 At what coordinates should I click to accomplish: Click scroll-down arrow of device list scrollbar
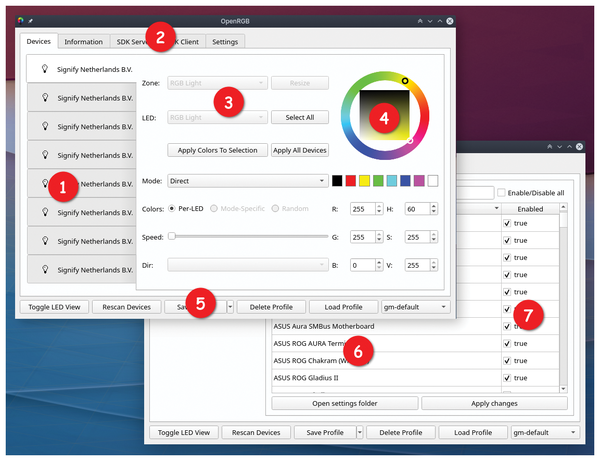point(563,389)
